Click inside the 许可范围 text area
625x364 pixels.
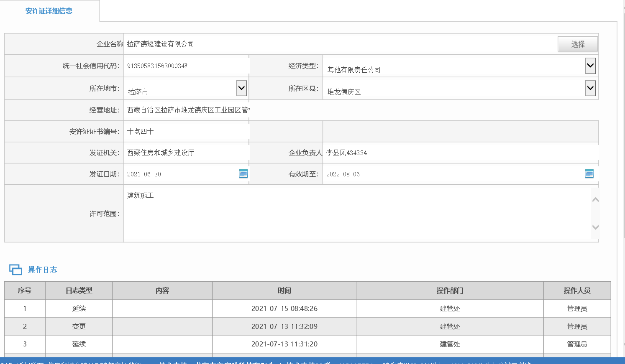click(x=356, y=214)
